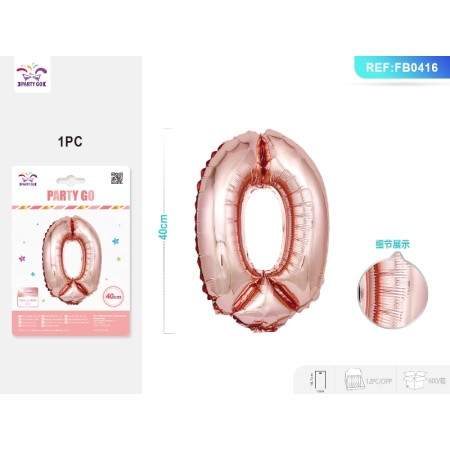Screen dimensions: 450x450
Task: Click the Party Go logo at top left
Action: click(x=32, y=75)
